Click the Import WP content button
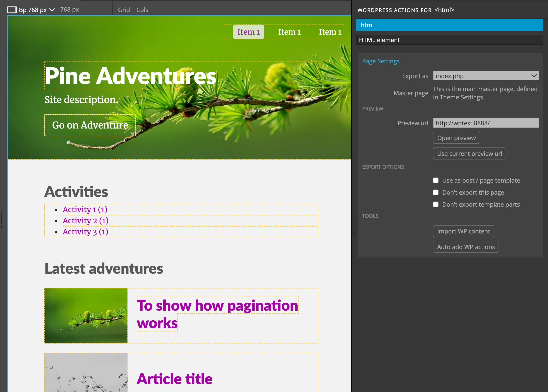The image size is (548, 392). click(463, 231)
